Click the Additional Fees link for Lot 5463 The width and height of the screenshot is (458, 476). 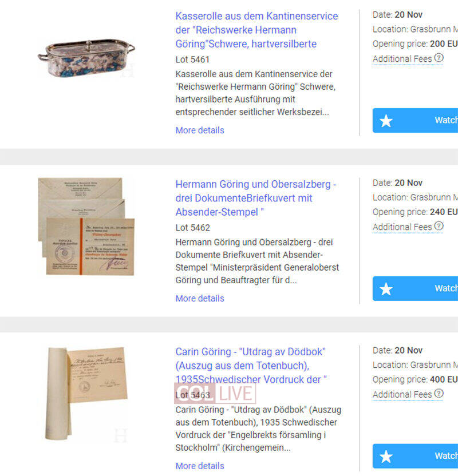[x=402, y=395]
